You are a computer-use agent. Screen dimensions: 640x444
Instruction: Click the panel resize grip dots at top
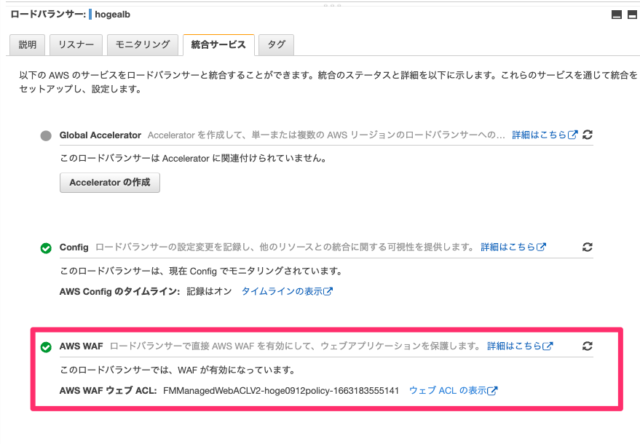click(x=332, y=5)
